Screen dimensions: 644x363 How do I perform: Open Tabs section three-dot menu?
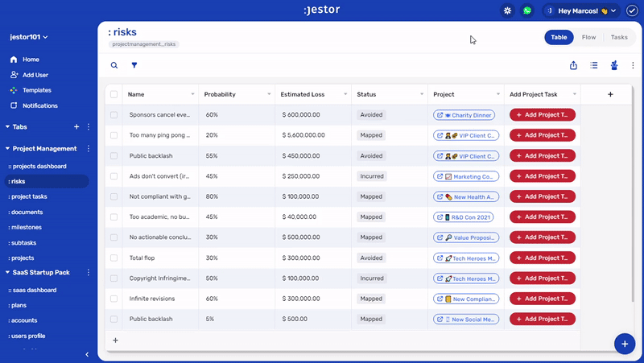point(89,127)
